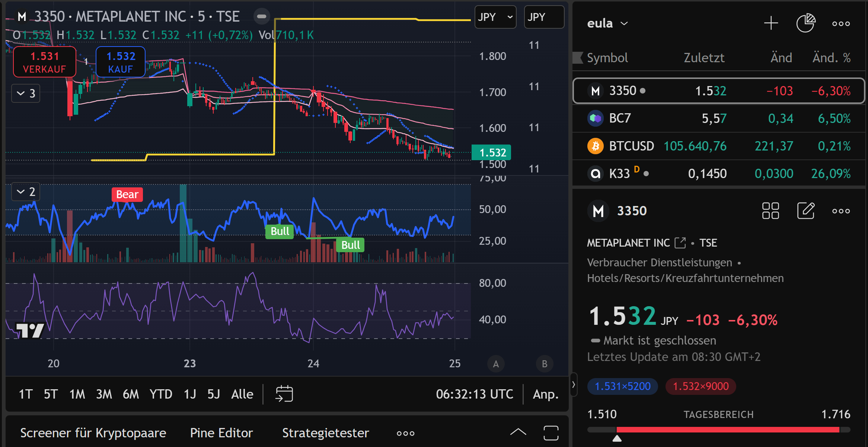Click the 1.532 KAUF buy button
This screenshot has height=447, width=868.
[121, 62]
